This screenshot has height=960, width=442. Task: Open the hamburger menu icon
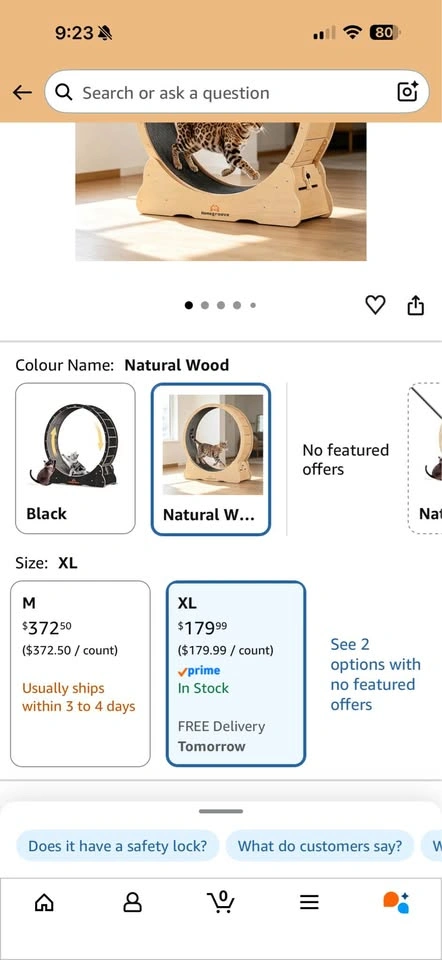point(309,902)
